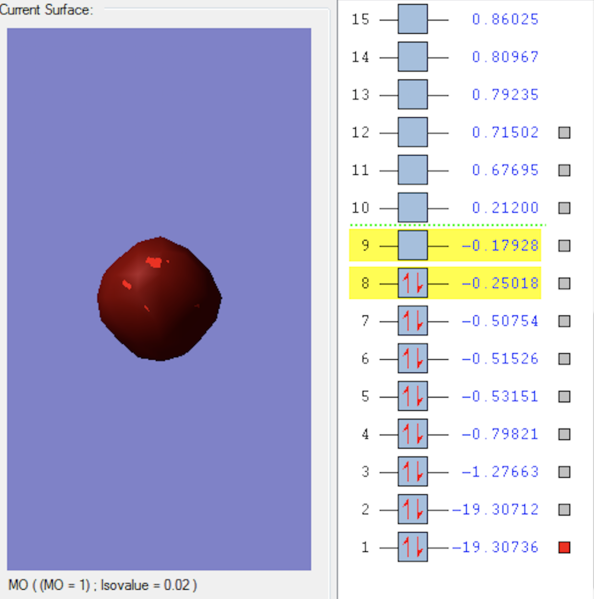Click energy value 0.79235
This screenshot has height=599, width=594.
tap(505, 94)
